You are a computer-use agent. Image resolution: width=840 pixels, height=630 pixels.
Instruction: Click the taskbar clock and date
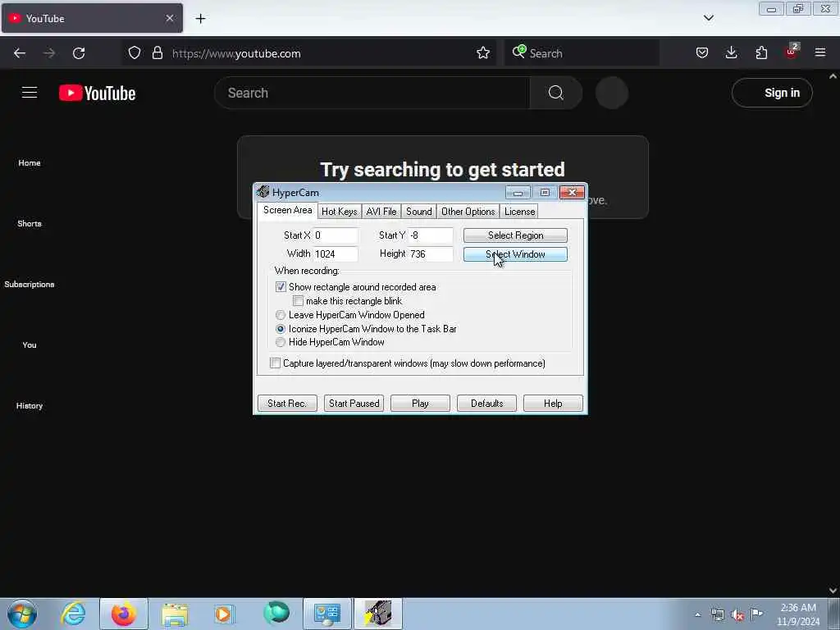point(797,614)
